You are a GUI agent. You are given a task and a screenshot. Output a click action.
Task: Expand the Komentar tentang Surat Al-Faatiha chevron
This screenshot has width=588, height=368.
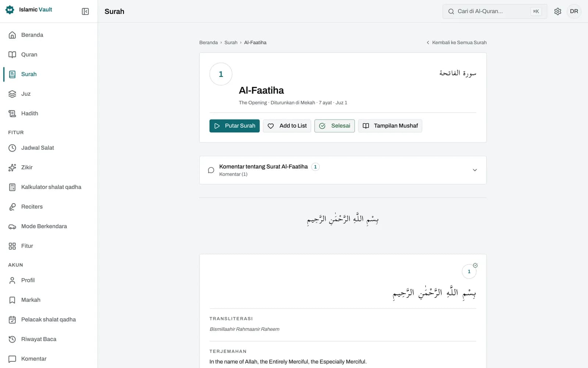tap(475, 170)
